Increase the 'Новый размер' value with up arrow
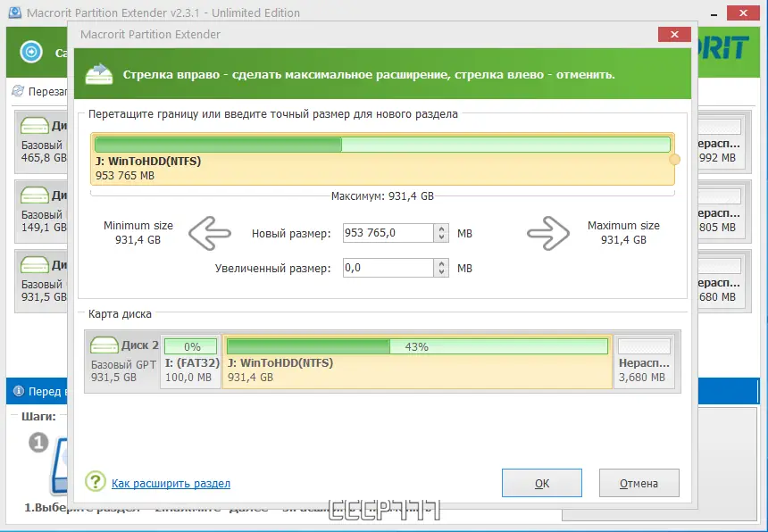This screenshot has height=532, width=768. point(442,229)
